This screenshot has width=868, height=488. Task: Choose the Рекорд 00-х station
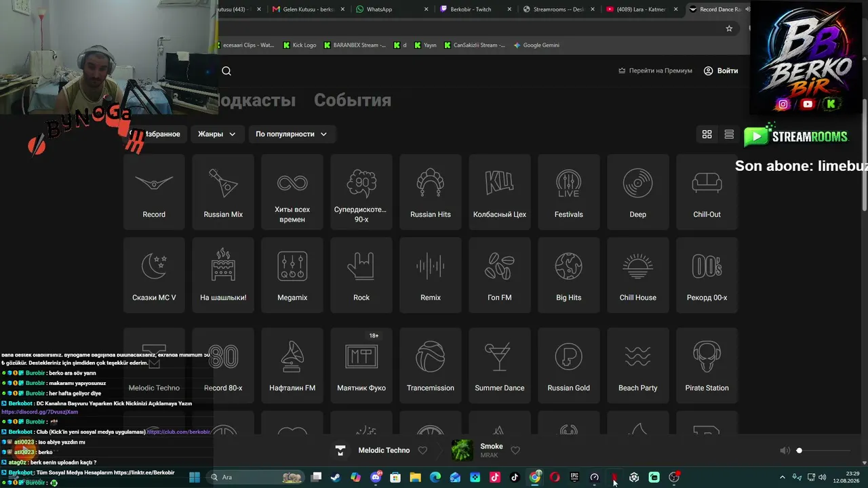click(x=707, y=275)
